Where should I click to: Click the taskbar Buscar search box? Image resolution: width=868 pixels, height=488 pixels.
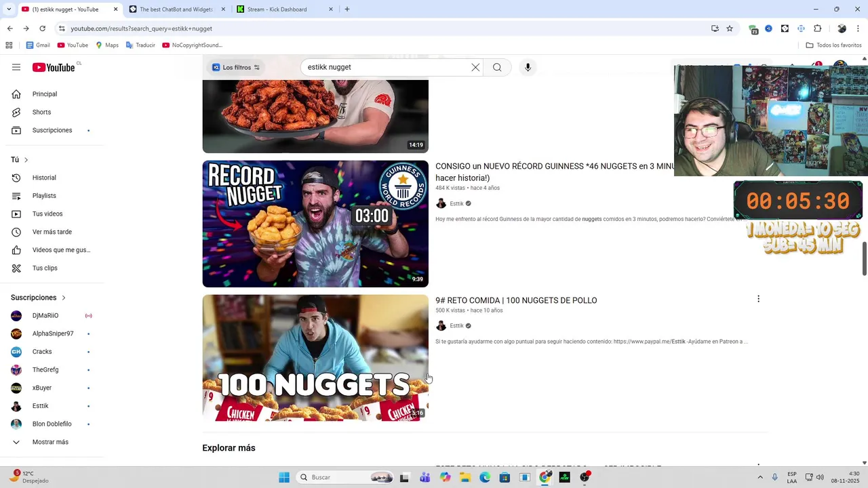(345, 477)
